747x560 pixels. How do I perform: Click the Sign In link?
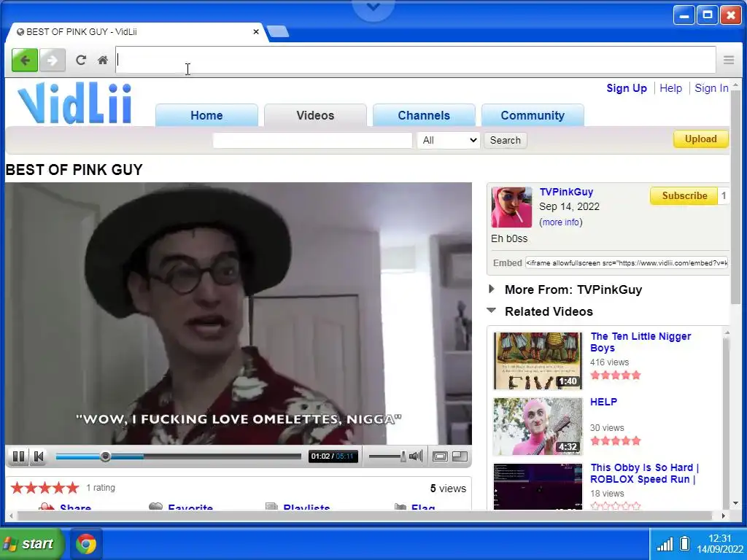[711, 88]
